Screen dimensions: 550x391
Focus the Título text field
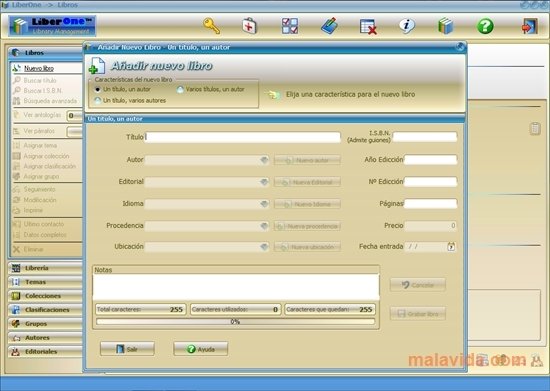(242, 137)
